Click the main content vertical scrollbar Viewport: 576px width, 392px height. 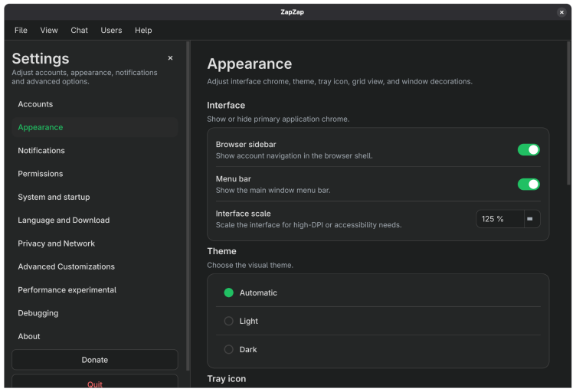point(568,114)
